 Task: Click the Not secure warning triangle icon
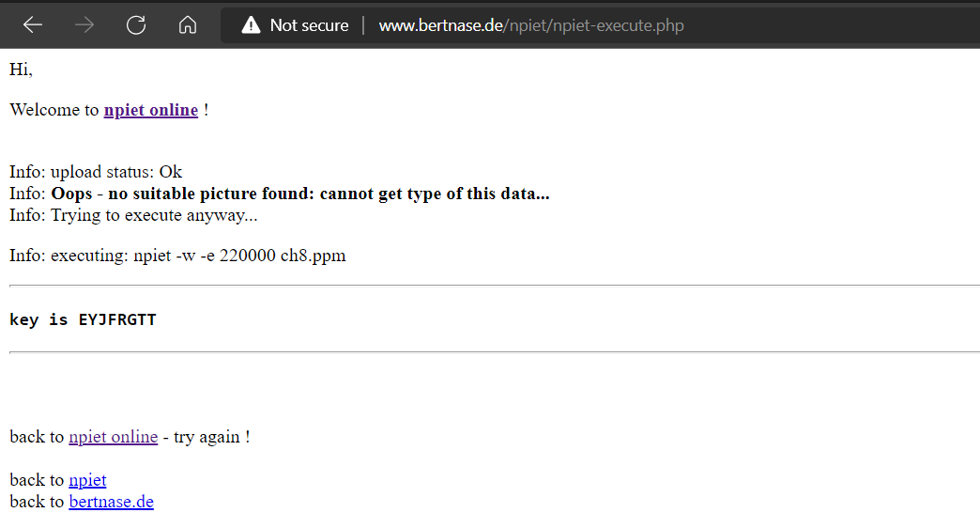tap(251, 25)
